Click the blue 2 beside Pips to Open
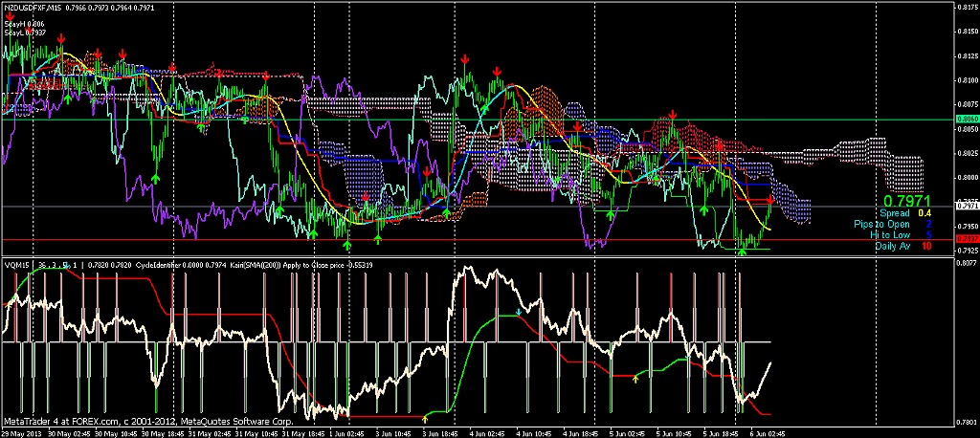Image resolution: width=980 pixels, height=438 pixels. click(x=928, y=225)
